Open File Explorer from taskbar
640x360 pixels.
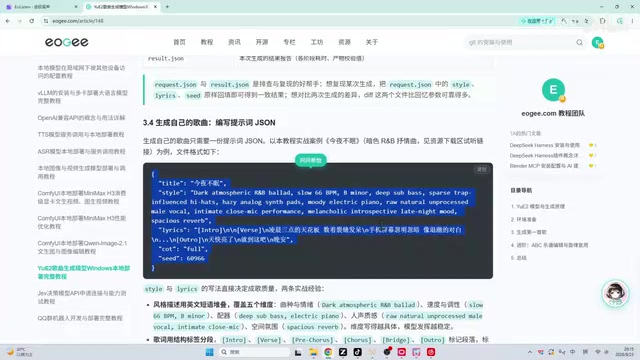coord(313,352)
